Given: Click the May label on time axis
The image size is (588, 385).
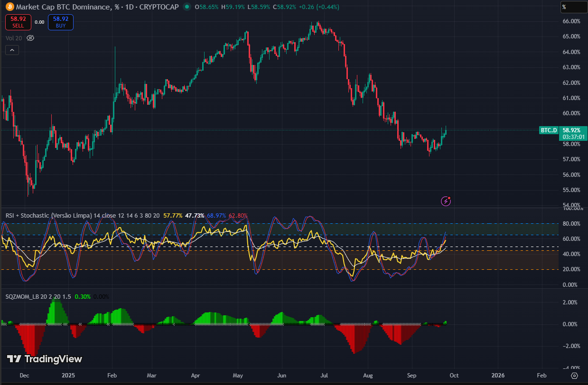Looking at the screenshot, I should point(238,375).
